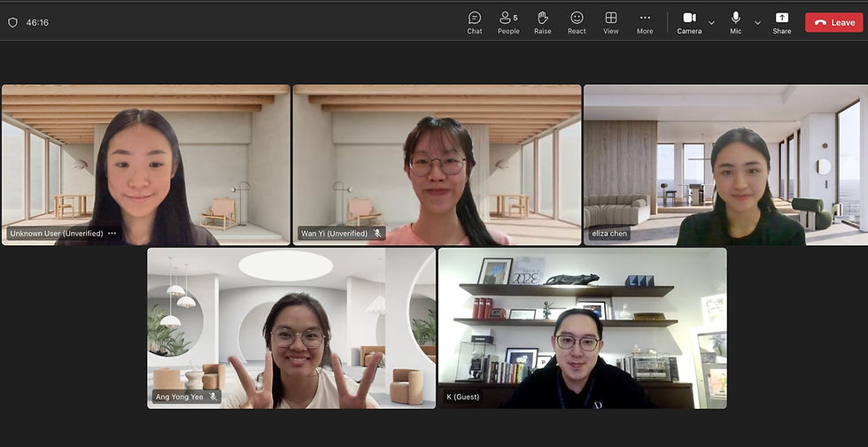
Task: Select eliza chen's video tile
Action: click(725, 165)
